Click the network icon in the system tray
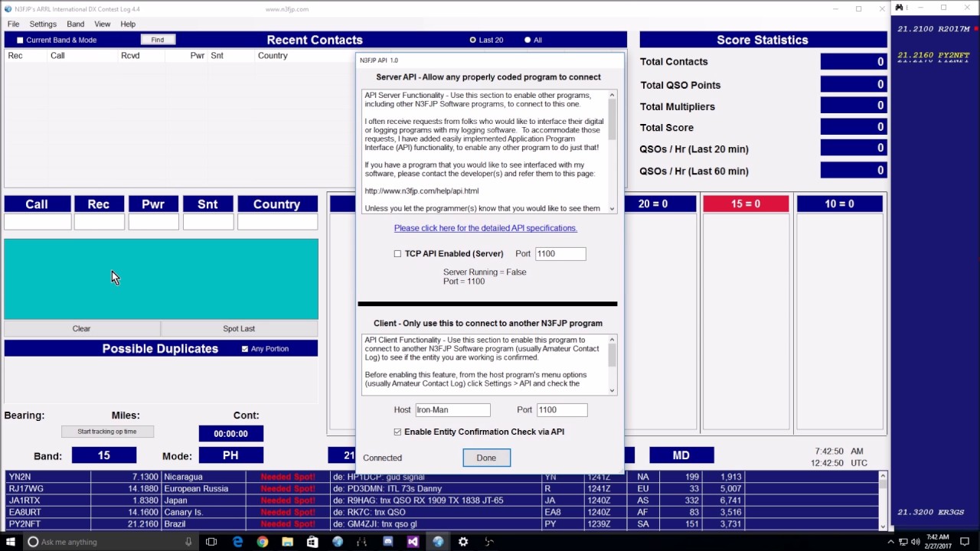Screen dimensions: 980x551 [903, 542]
